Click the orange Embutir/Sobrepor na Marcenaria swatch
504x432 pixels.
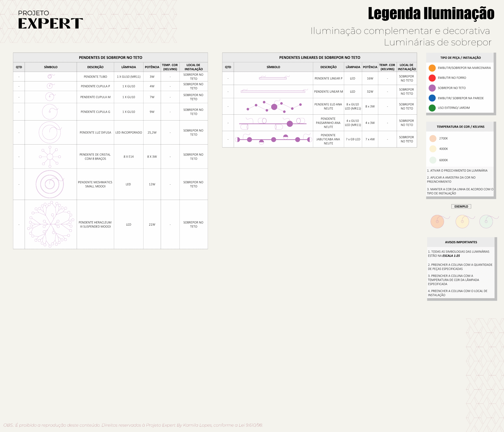tap(432, 68)
